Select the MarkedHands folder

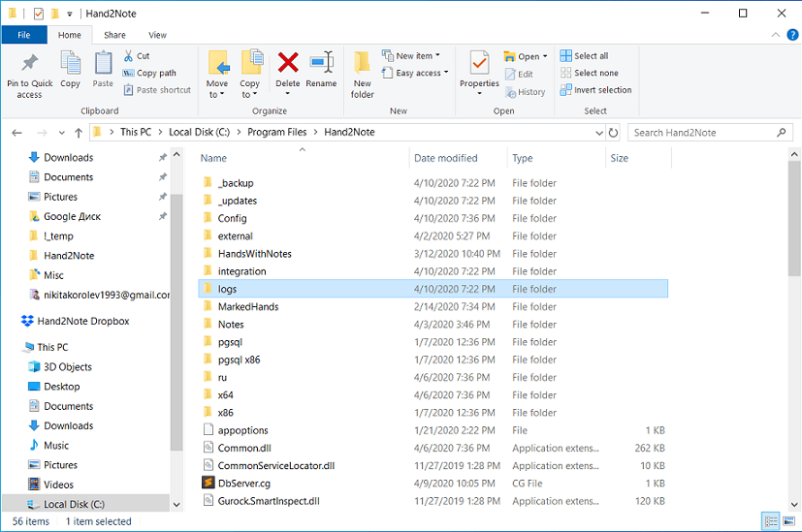tap(248, 306)
